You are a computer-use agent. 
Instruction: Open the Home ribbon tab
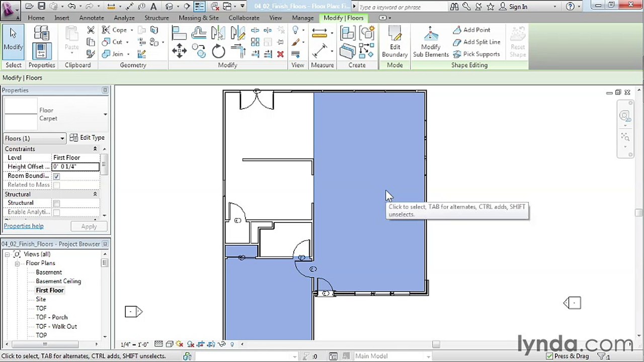click(36, 18)
